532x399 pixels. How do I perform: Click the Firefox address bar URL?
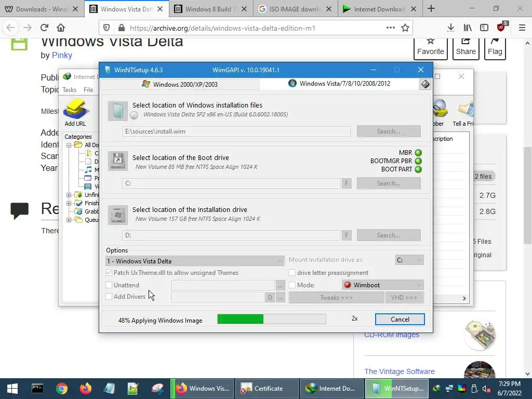point(222,28)
